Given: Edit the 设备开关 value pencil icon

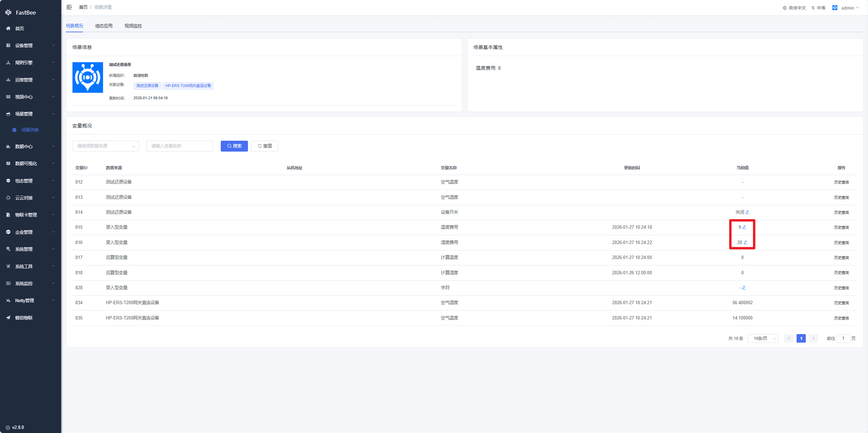Looking at the screenshot, I should pyautogui.click(x=747, y=212).
